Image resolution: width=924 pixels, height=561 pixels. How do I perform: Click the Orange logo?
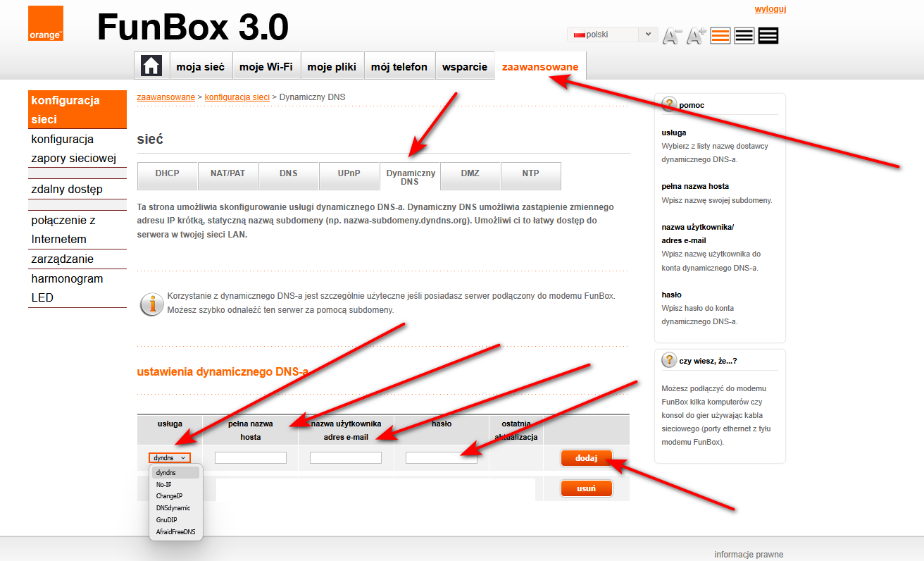[46, 23]
